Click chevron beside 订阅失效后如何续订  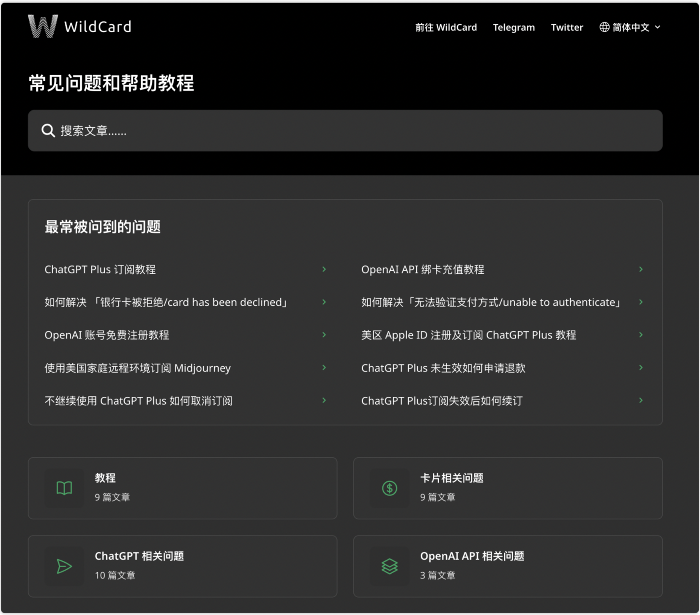click(x=641, y=400)
